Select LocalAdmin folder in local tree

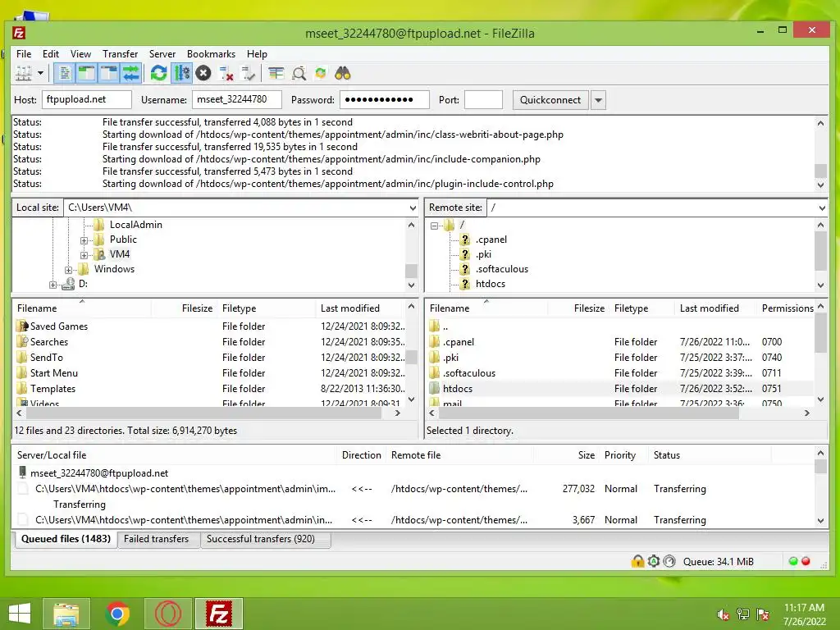(135, 225)
